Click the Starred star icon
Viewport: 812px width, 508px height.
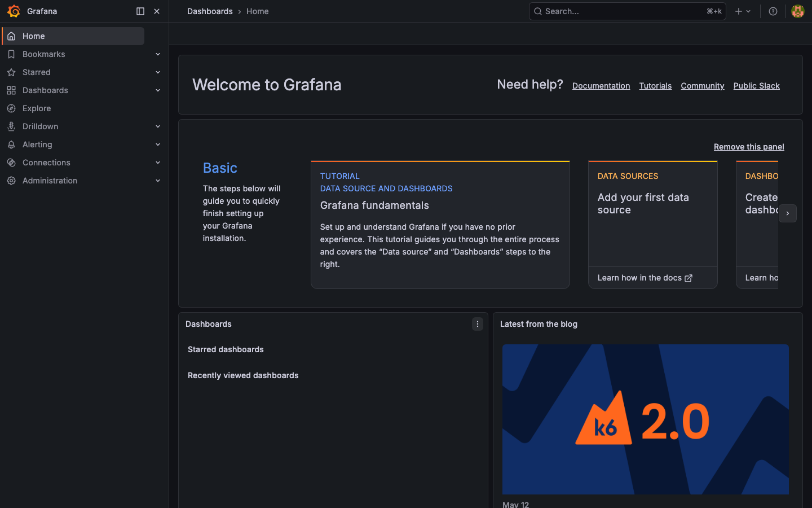11,72
